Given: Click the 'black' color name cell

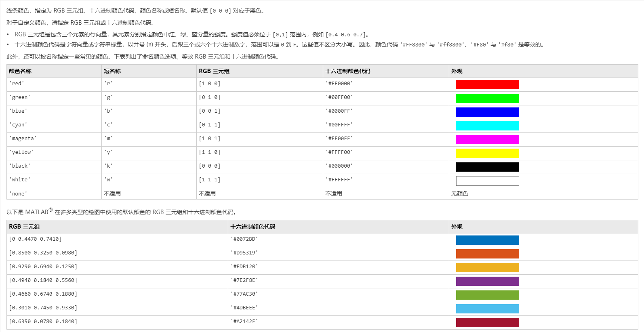Looking at the screenshot, I should (54, 167).
